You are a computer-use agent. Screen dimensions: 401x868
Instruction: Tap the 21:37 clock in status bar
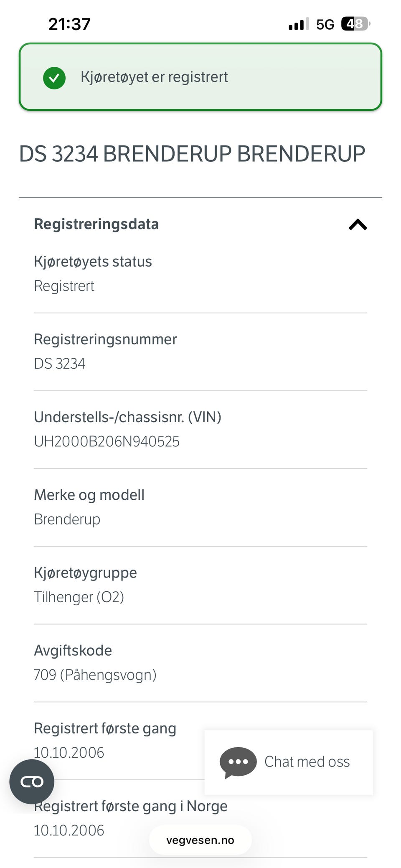69,24
